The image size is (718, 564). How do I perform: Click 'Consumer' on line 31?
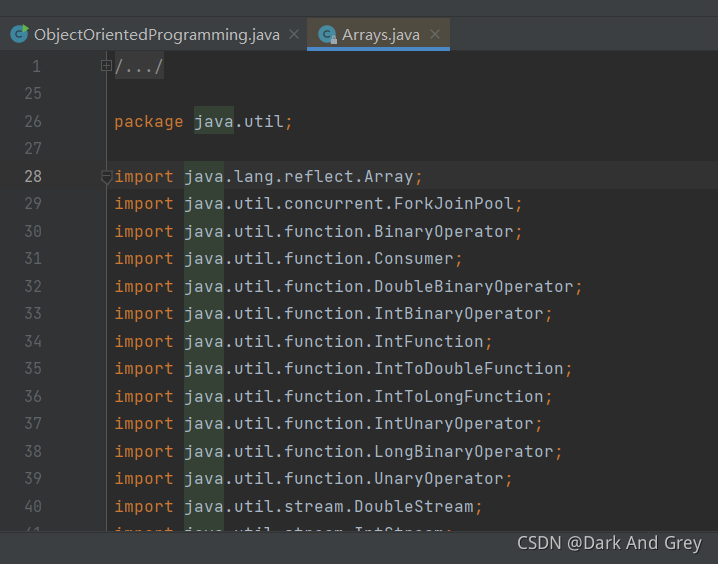tap(414, 259)
